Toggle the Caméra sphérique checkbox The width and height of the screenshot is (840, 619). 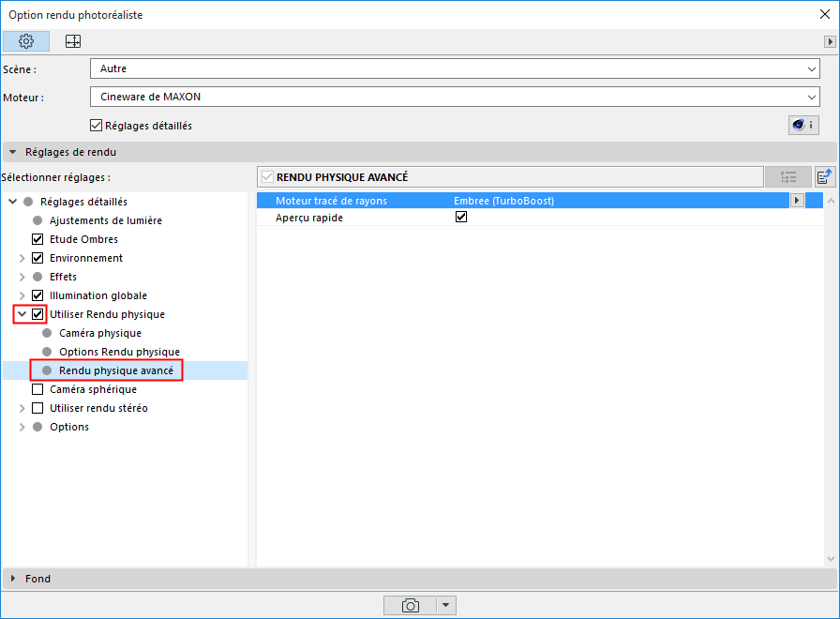(x=37, y=389)
